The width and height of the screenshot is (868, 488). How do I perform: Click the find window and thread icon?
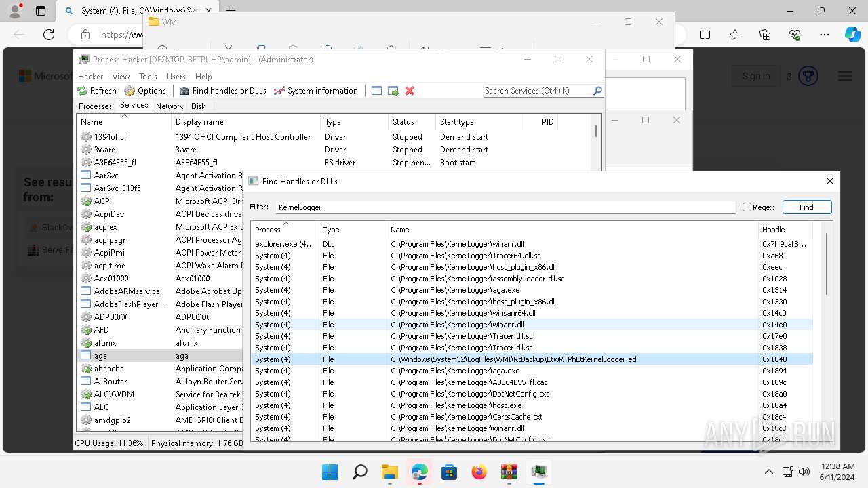tap(393, 91)
